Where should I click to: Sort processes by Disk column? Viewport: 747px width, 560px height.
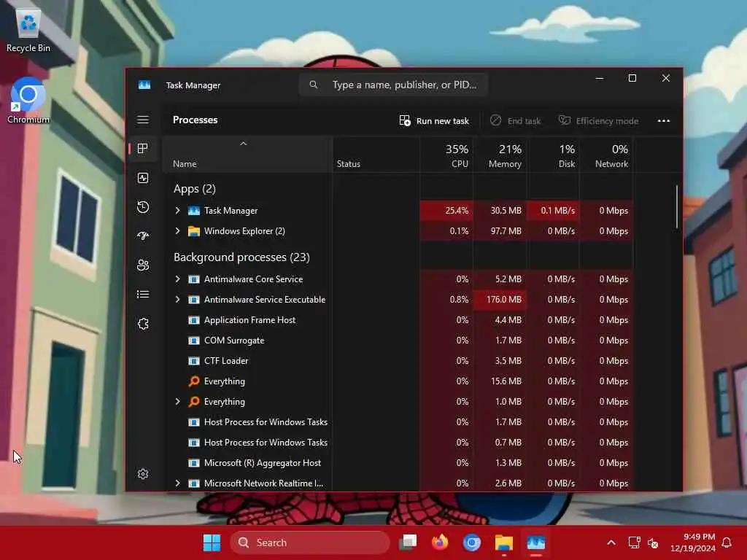coord(554,155)
